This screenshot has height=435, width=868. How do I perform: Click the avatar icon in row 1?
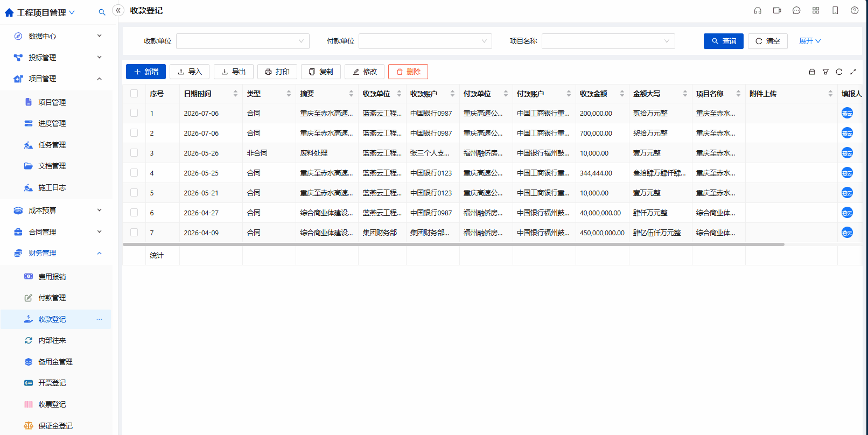(x=847, y=113)
